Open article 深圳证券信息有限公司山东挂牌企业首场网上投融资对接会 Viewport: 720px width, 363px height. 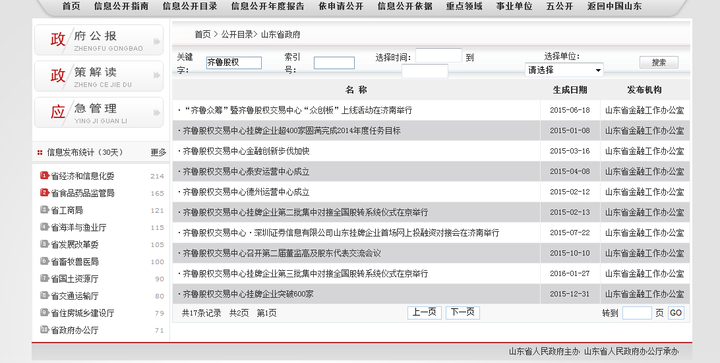tap(341, 233)
